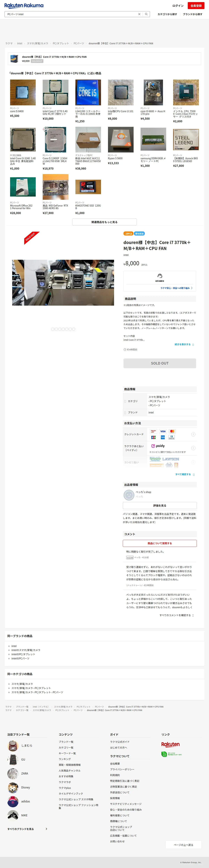Open ログイン link
The image size is (209, 868).
click(x=178, y=6)
